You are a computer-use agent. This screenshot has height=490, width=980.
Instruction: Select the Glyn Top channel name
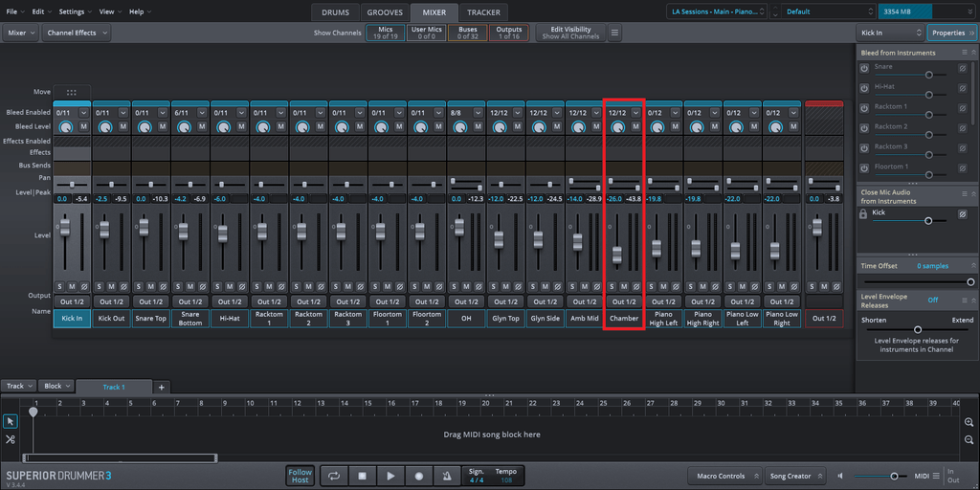tap(505, 318)
